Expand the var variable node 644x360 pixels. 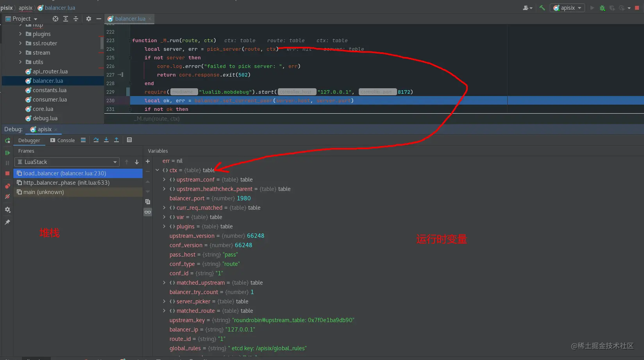[x=164, y=217]
